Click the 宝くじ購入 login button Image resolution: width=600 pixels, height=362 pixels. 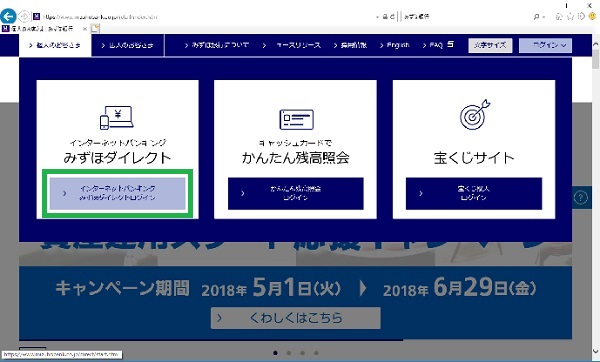coord(474,193)
